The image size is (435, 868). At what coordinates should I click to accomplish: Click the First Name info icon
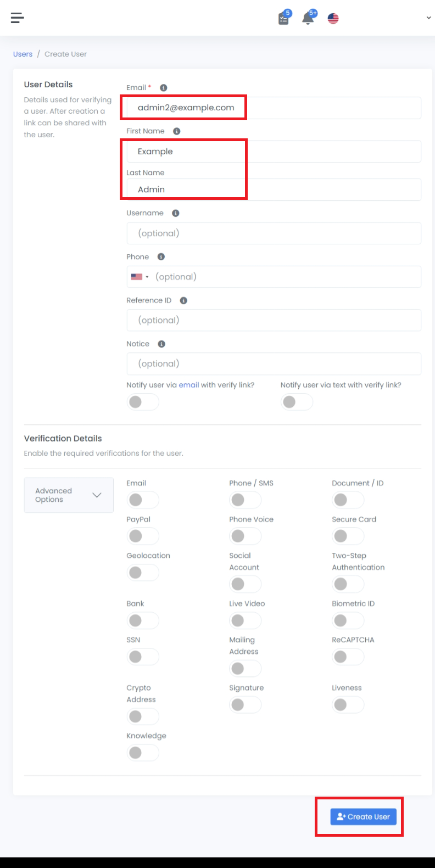177,131
